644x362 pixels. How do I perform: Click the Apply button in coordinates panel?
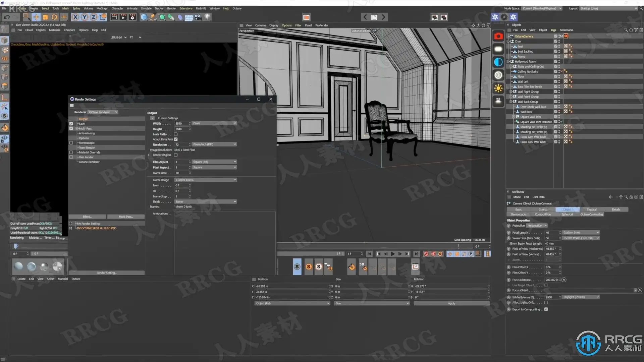point(451,303)
